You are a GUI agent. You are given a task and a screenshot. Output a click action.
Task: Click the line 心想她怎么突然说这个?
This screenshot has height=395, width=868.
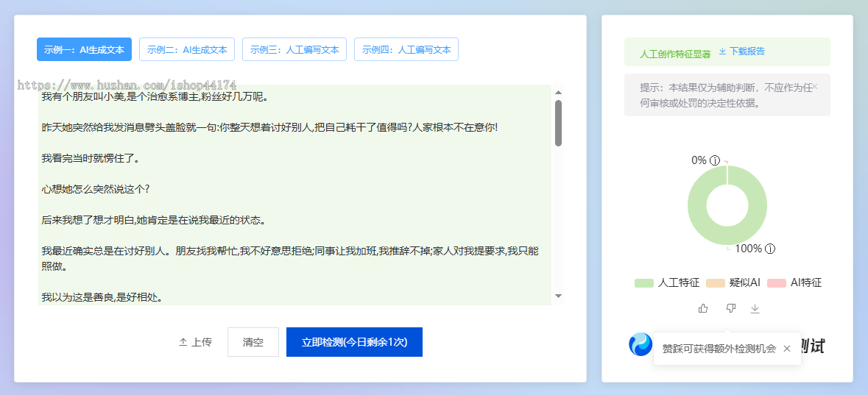96,189
